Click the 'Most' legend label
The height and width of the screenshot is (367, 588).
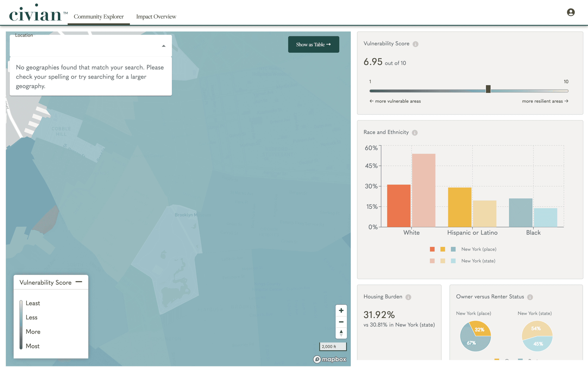pos(33,346)
